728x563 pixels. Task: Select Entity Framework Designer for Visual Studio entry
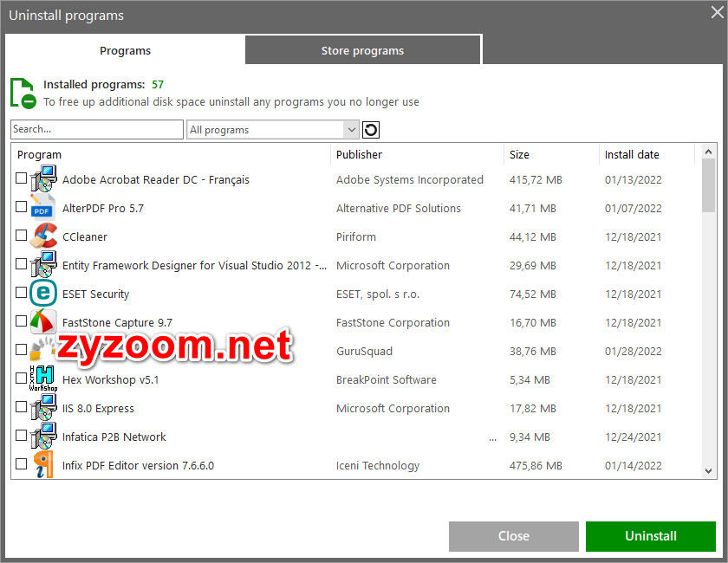pos(194,266)
